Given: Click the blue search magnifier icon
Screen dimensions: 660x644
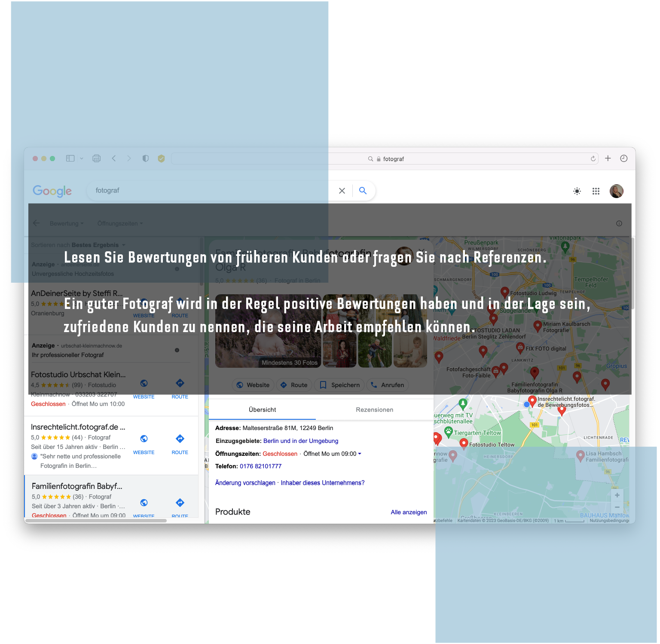Looking at the screenshot, I should [x=363, y=191].
